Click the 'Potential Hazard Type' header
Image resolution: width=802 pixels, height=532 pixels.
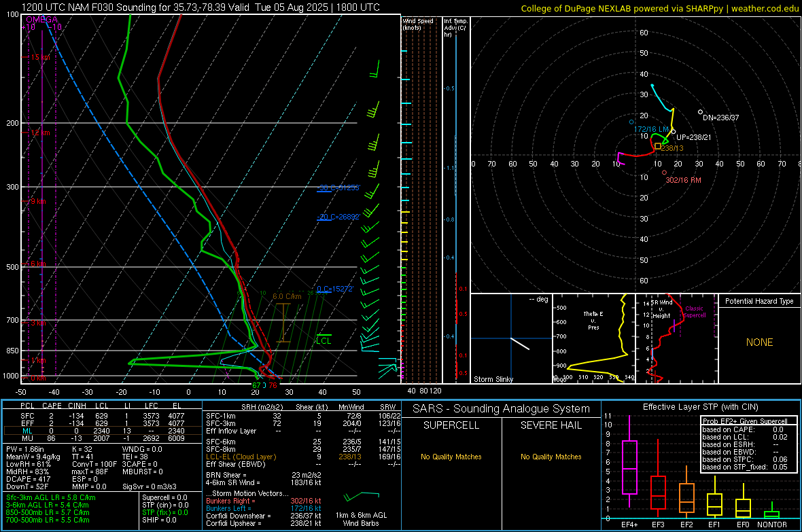point(759,301)
